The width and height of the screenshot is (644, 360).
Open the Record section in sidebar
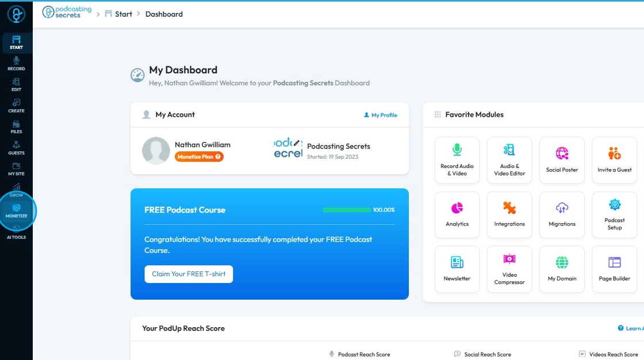tap(17, 64)
